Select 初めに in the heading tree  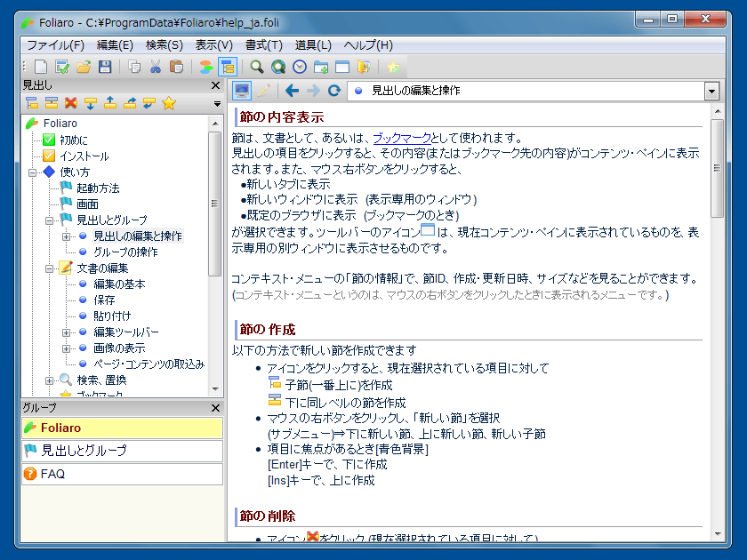coord(73,140)
